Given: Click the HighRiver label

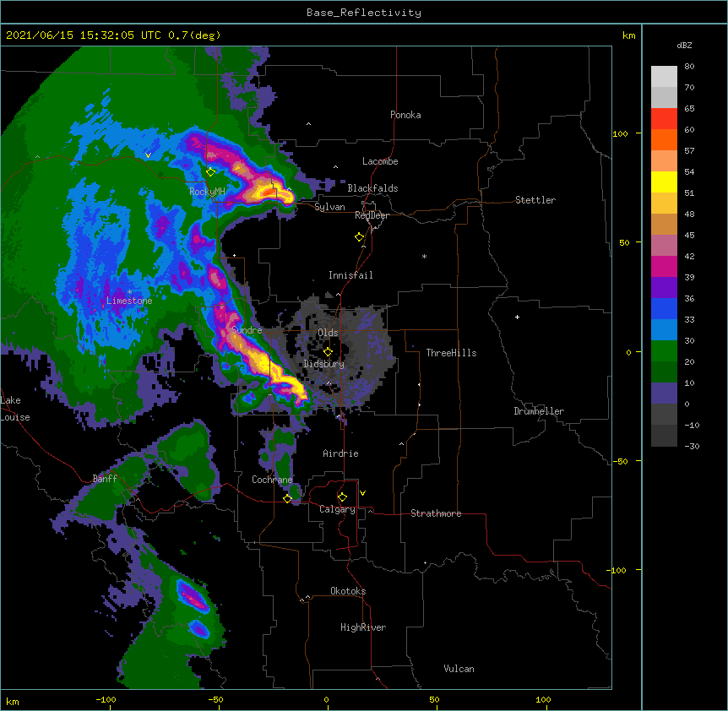Looking at the screenshot, I should pyautogui.click(x=363, y=627).
